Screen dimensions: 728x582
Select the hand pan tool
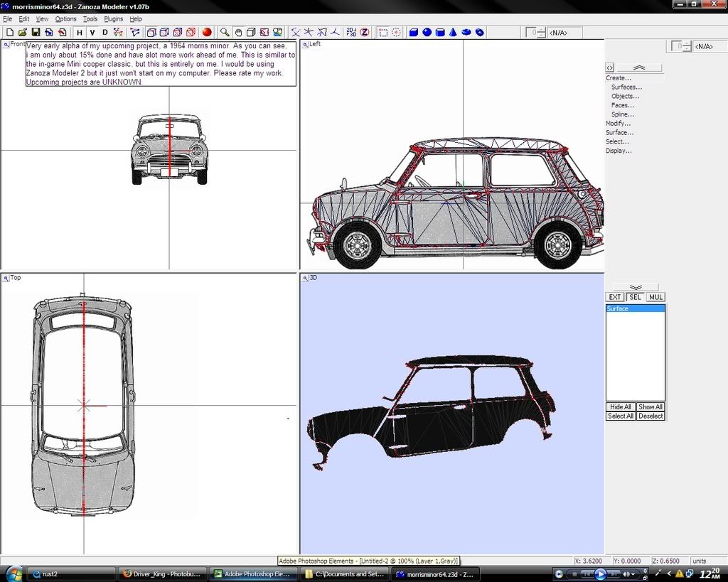pos(238,32)
